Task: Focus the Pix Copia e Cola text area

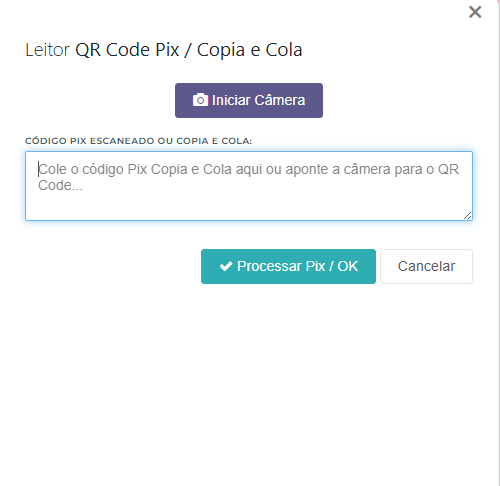Action: pyautogui.click(x=249, y=186)
